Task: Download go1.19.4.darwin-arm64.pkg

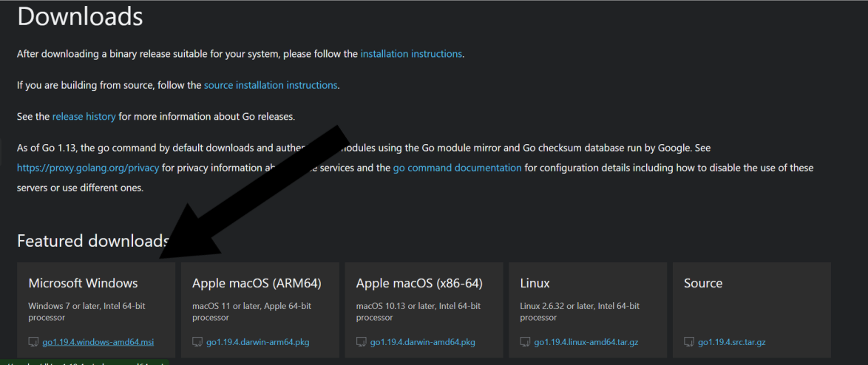Action: [x=258, y=342]
